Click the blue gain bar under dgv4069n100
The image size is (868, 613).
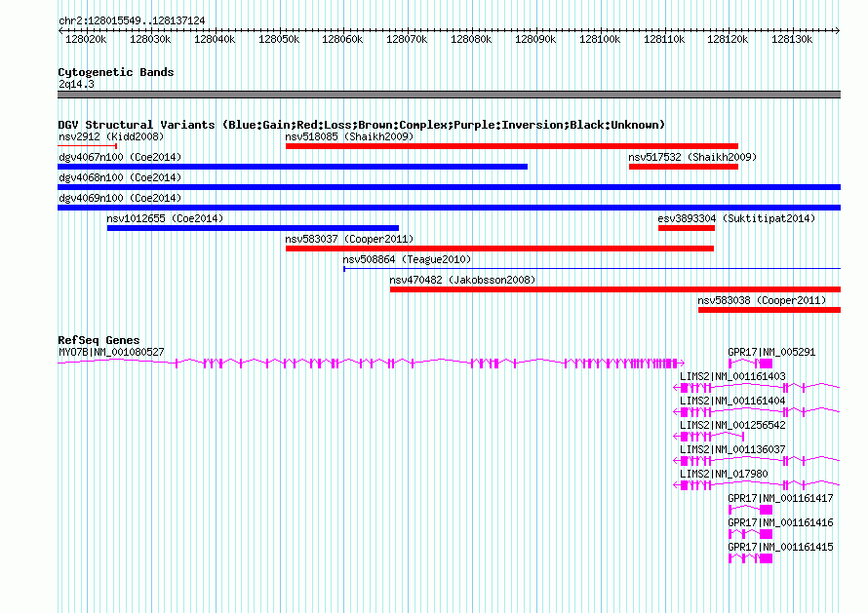point(449,208)
